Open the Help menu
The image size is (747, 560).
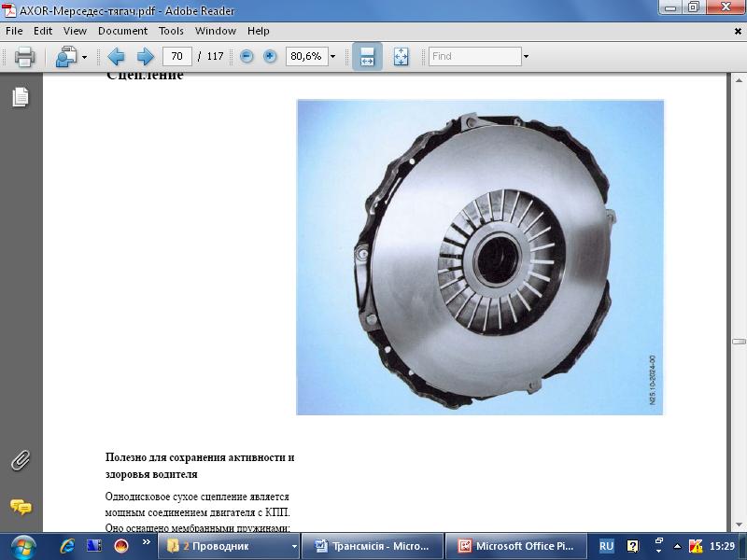click(x=259, y=31)
